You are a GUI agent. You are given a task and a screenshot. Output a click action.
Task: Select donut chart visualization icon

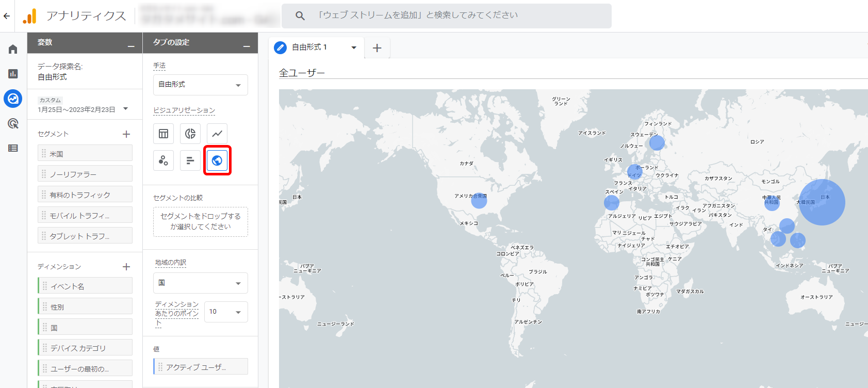pyautogui.click(x=190, y=134)
